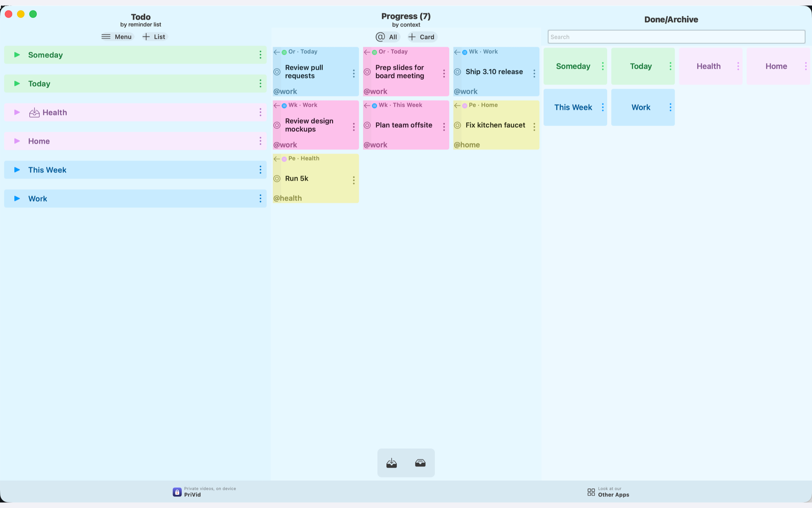
Task: Open the Today list options menu
Action: click(x=261, y=84)
